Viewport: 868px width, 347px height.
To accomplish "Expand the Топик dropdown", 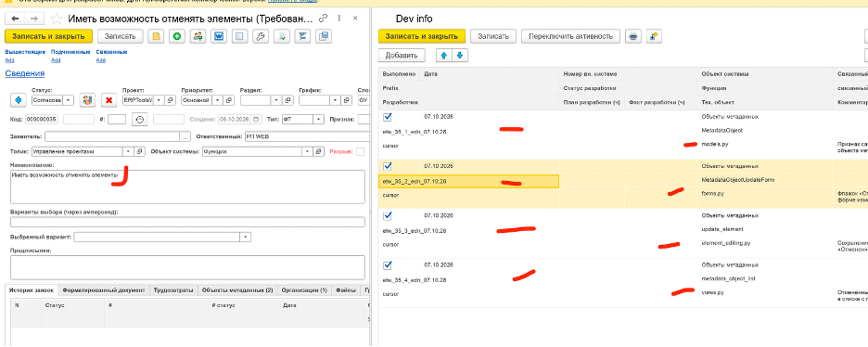I will (129, 151).
